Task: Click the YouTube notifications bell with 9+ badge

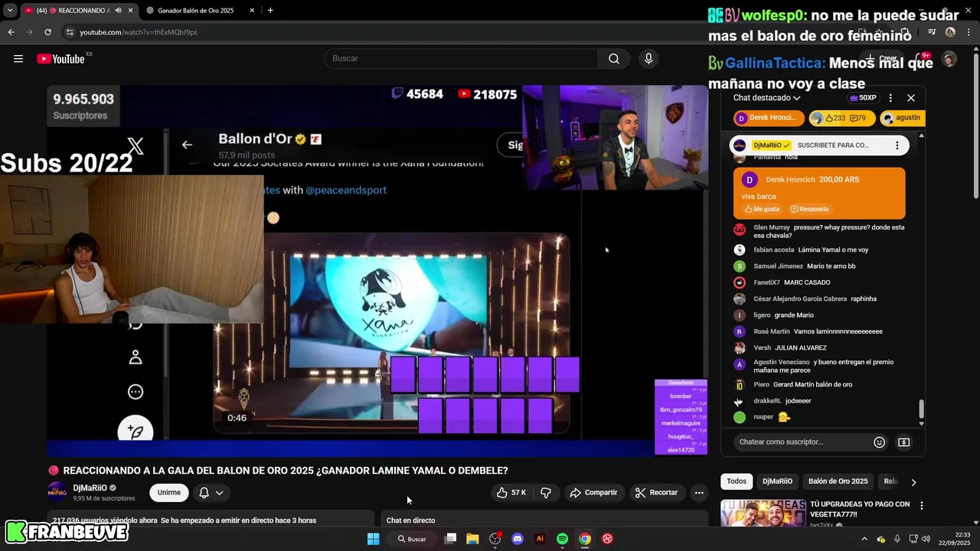Action: [922, 59]
